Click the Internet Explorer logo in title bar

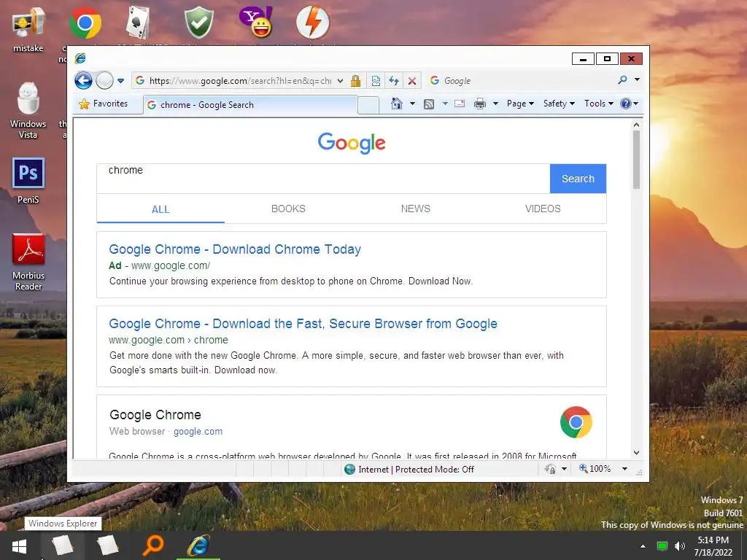point(80,58)
